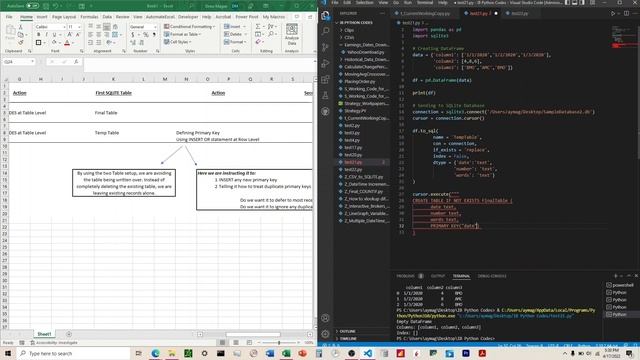Click the font color red A
The image size is (640, 360).
[67, 42]
